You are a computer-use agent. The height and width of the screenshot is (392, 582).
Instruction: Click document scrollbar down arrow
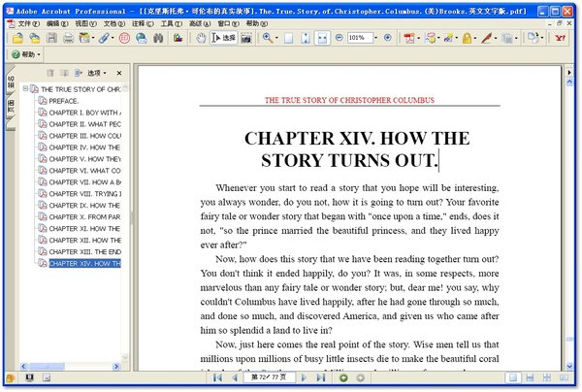pyautogui.click(x=569, y=367)
